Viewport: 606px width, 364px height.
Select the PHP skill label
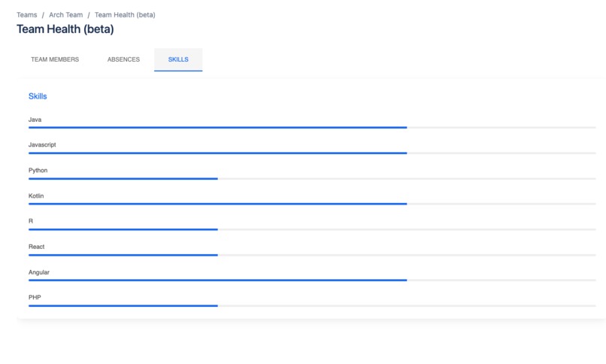[35, 297]
